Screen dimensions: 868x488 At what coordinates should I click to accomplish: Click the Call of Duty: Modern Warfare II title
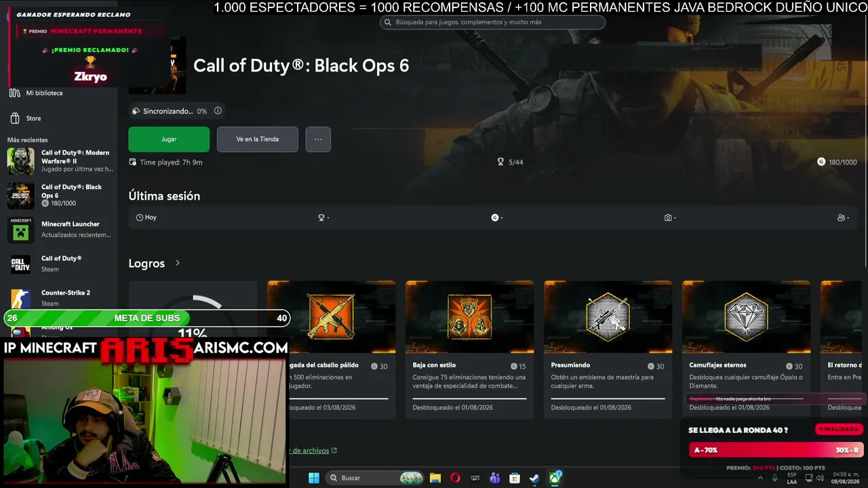click(75, 157)
